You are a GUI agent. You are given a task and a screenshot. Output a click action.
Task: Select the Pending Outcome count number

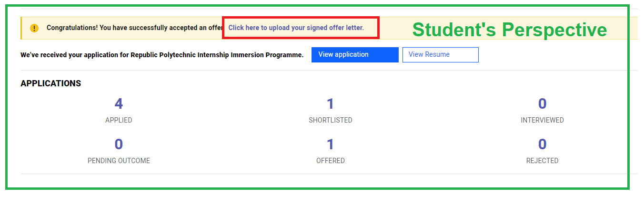click(119, 144)
